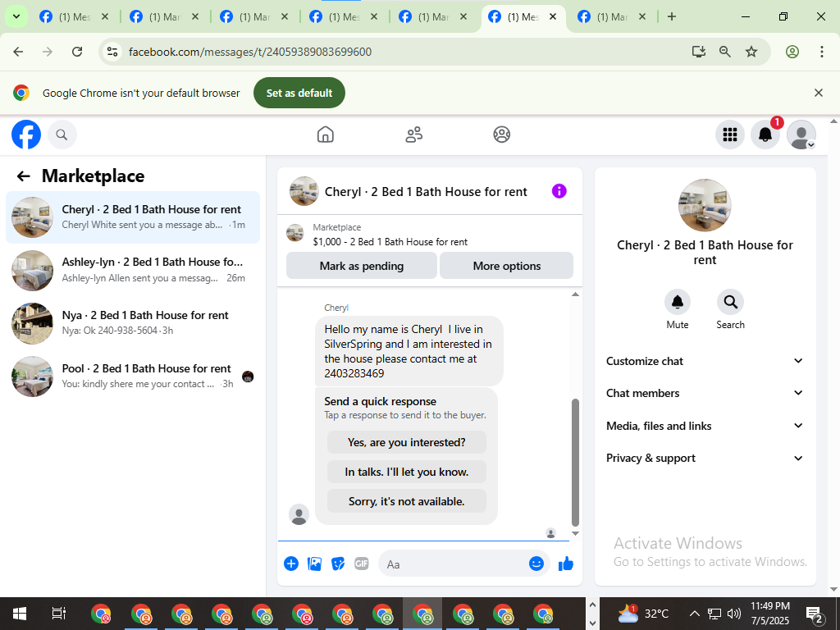Click More options button
This screenshot has width=840, height=630.
[x=506, y=266]
